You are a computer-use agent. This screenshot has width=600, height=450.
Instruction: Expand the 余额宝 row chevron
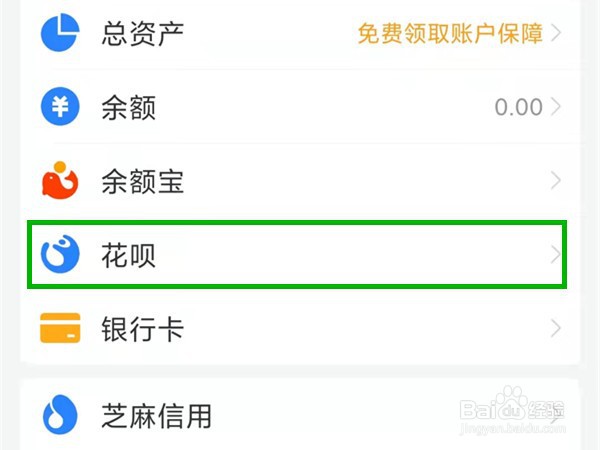pos(557,181)
